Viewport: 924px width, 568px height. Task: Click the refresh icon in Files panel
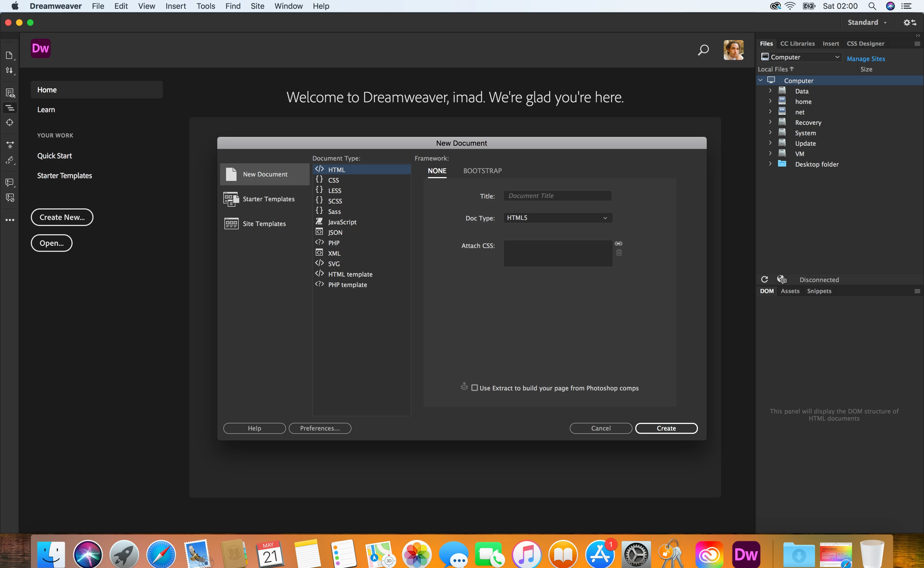764,280
